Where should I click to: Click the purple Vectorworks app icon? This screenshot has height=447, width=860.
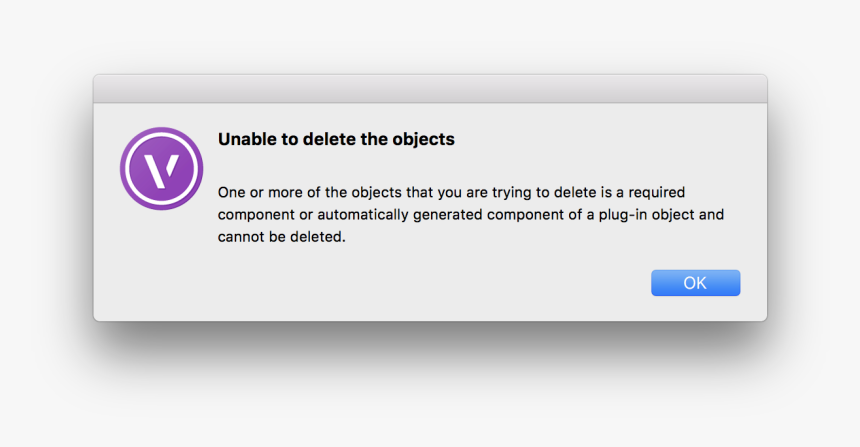[161, 168]
